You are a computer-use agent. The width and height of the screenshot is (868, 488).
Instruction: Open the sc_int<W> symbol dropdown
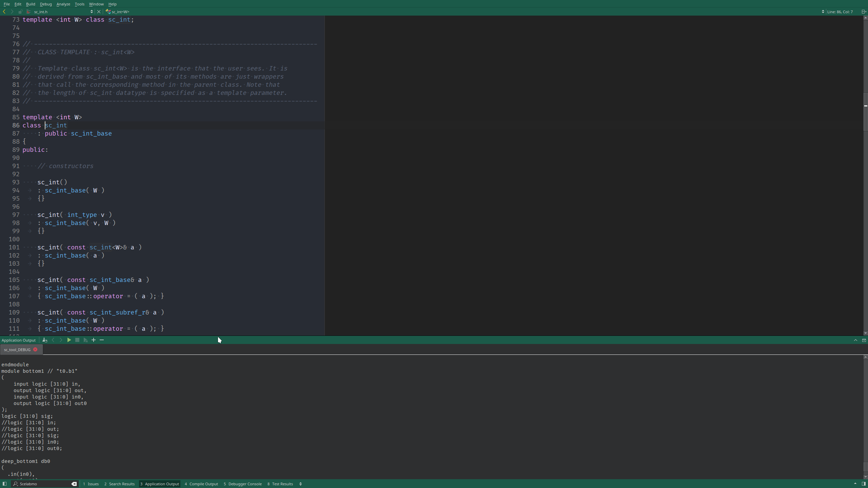(120, 12)
